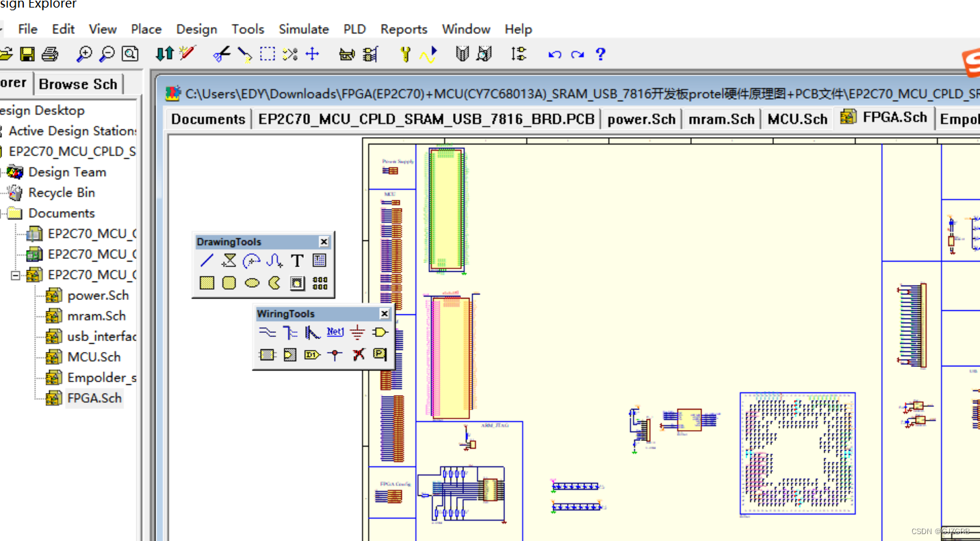Select the Text tool in DrawingTools
Image resolution: width=980 pixels, height=541 pixels.
click(297, 260)
